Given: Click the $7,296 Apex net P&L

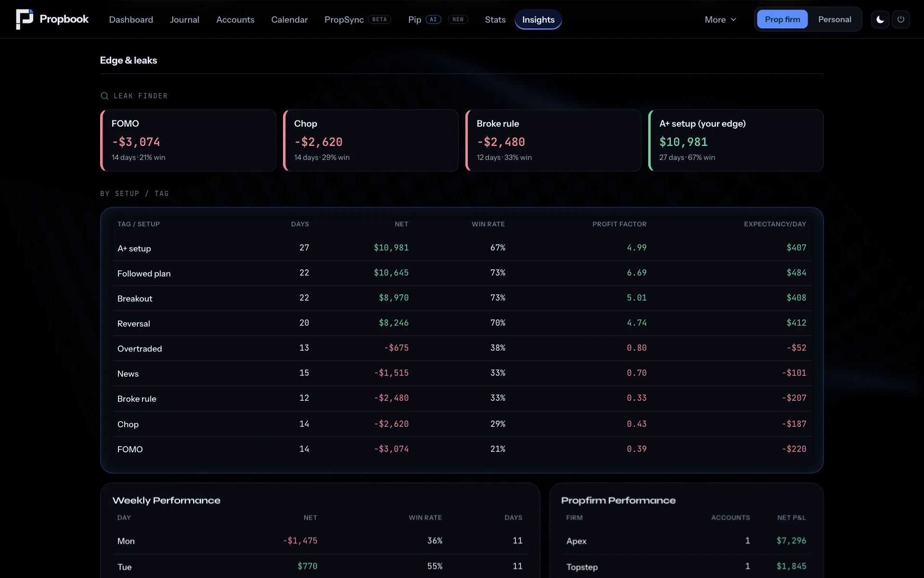Looking at the screenshot, I should coord(791,540).
